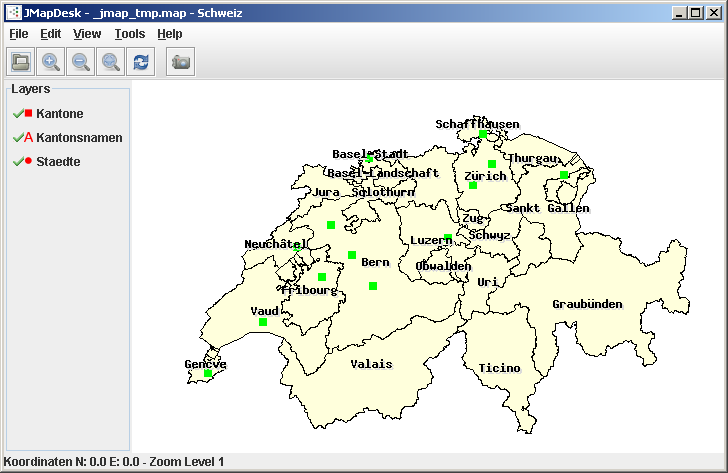Click the red square symbol beside Kantone
The height and width of the screenshot is (473, 728).
pos(29,114)
